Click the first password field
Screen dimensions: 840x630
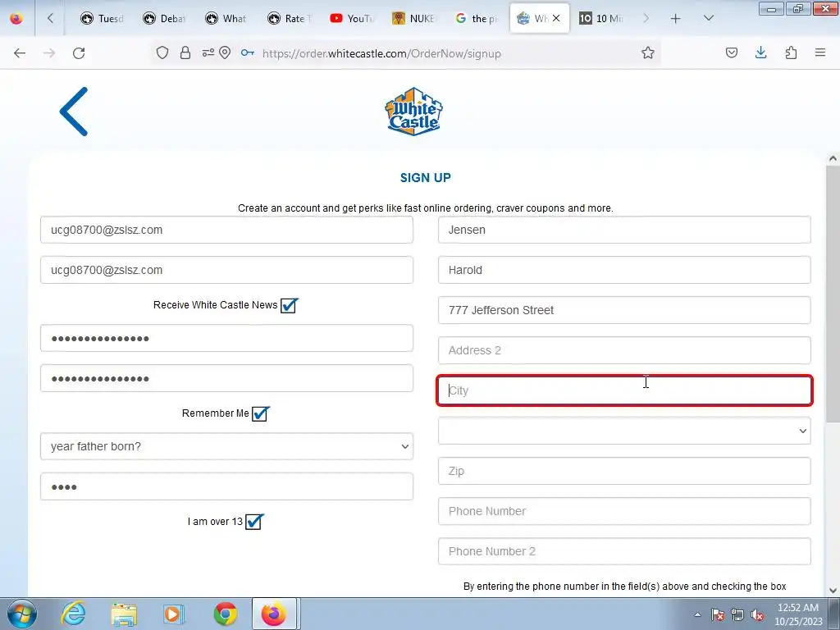[x=226, y=338]
